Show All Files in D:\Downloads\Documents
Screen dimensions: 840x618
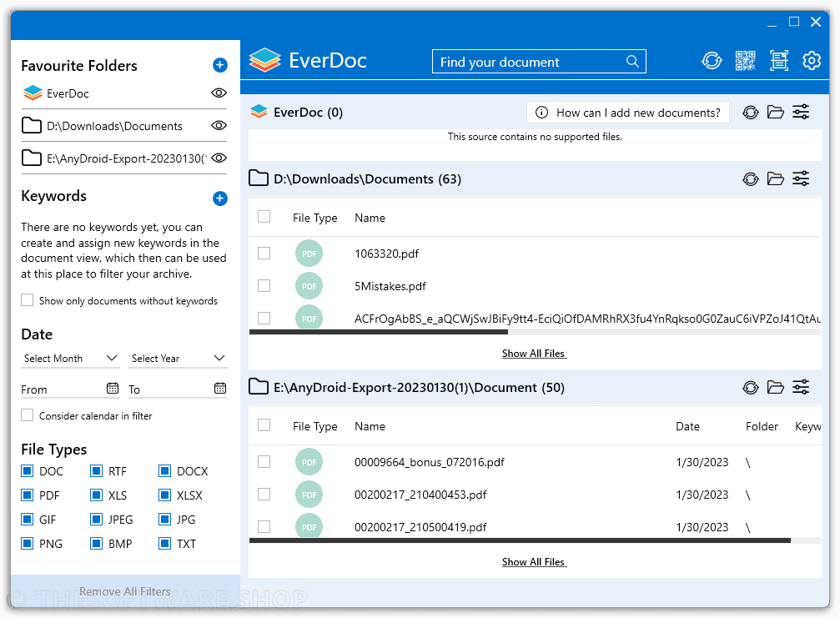(534, 354)
